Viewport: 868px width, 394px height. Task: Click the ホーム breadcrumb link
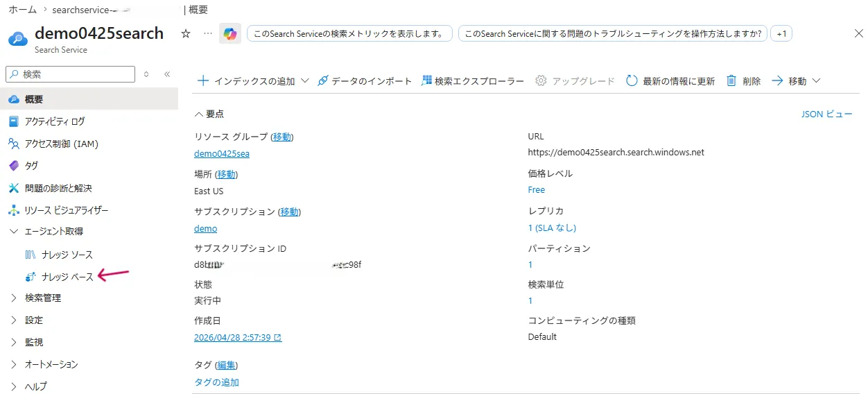tap(23, 10)
